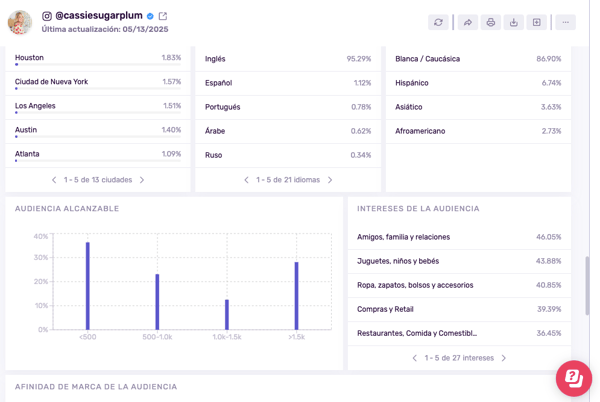
Task: Go to previous page of cities
Action: pyautogui.click(x=54, y=180)
